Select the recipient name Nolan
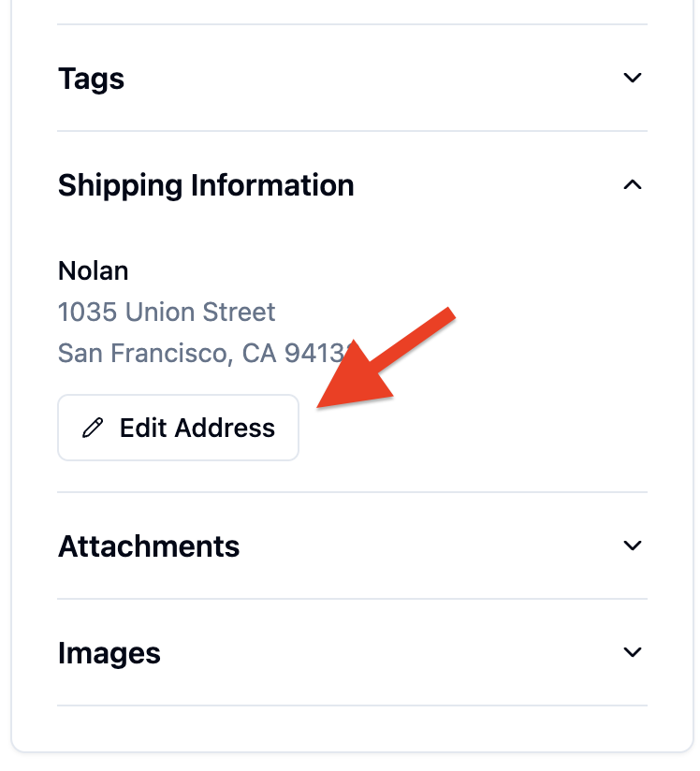The width and height of the screenshot is (700, 771). [x=93, y=271]
